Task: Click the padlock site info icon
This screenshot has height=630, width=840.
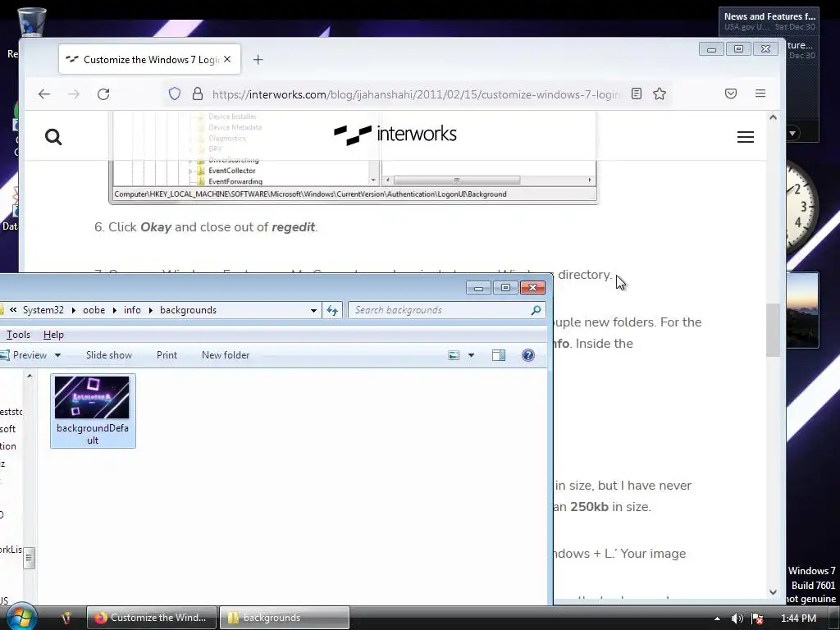Action: 198,94
